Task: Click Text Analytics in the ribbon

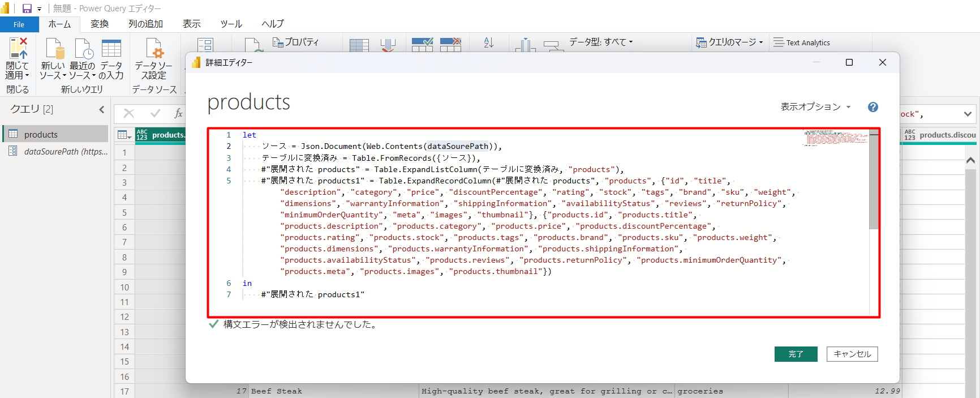Action: 802,42
